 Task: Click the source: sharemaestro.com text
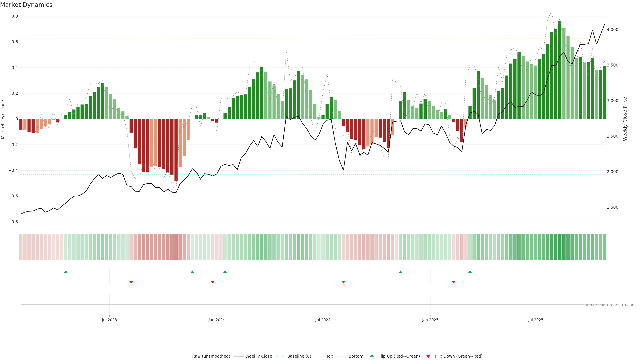click(609, 305)
